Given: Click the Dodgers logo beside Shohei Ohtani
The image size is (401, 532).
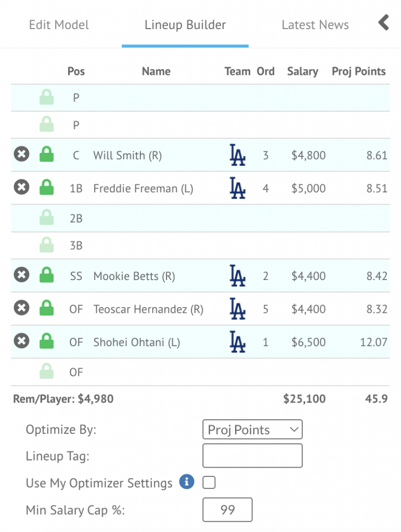Looking at the screenshot, I should coord(237,342).
